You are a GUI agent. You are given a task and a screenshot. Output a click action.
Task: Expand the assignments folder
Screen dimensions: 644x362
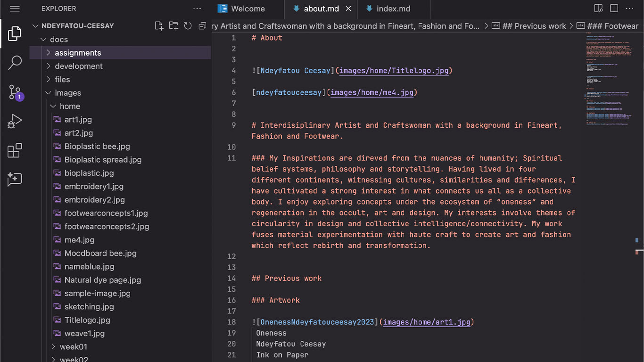[x=78, y=53]
